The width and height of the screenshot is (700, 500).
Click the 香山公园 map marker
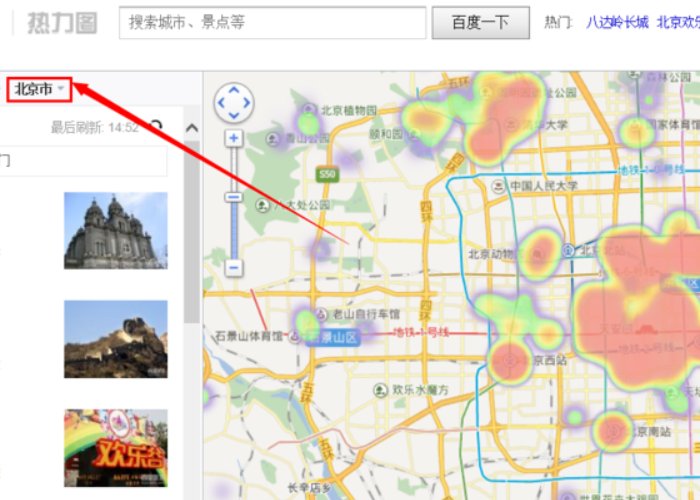point(273,139)
